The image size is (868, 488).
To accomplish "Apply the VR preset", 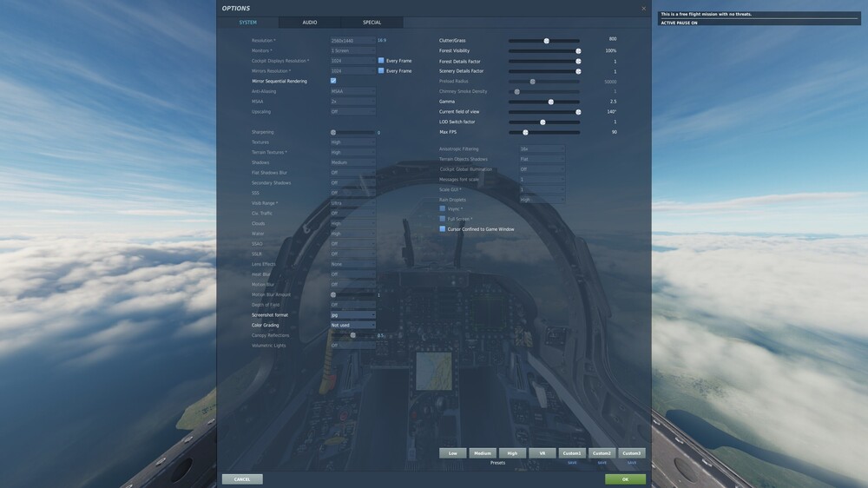I will (x=542, y=453).
